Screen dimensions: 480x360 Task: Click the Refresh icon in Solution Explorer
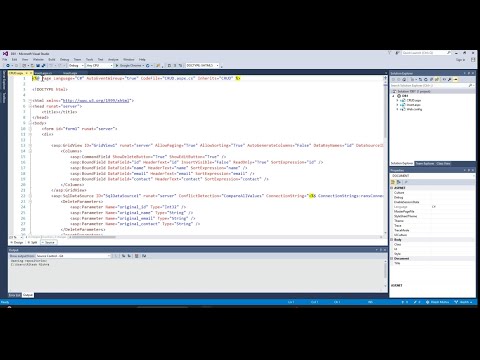click(426, 80)
